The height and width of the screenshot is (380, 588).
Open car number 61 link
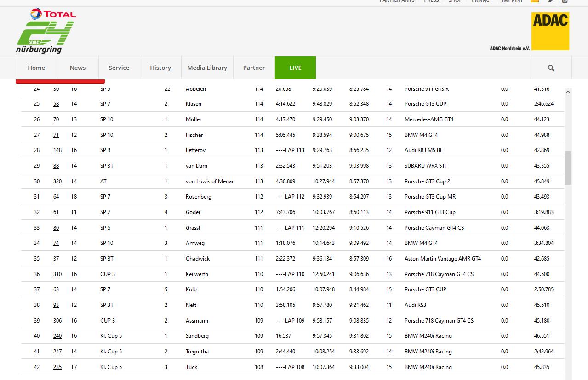pyautogui.click(x=56, y=212)
